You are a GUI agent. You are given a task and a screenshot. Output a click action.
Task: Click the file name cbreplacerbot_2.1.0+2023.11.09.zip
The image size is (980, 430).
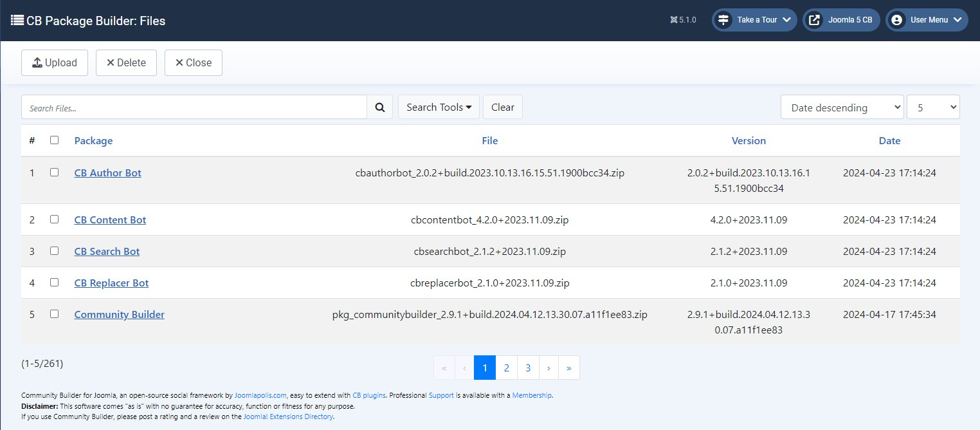(490, 283)
